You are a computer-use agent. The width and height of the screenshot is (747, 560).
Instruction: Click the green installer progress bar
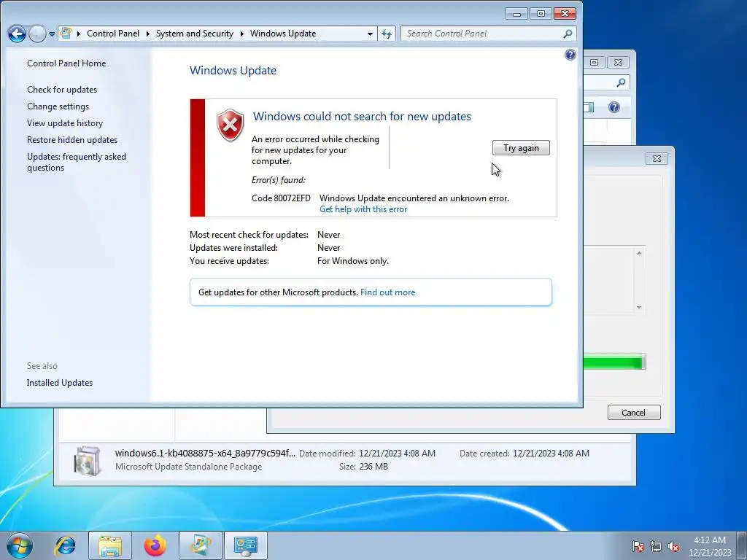[614, 362]
